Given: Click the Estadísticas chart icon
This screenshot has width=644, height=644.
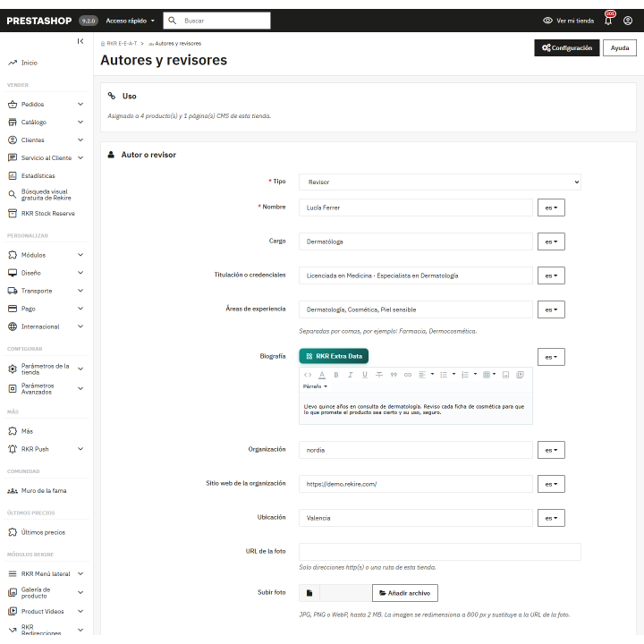Looking at the screenshot, I should point(13,176).
